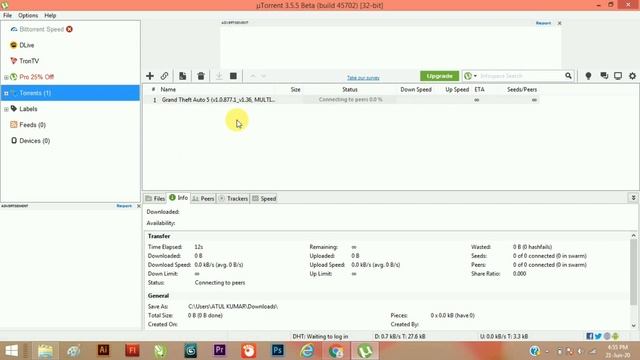The height and width of the screenshot is (360, 640).
Task: Click the Add Torrent plus icon
Action: (x=150, y=76)
